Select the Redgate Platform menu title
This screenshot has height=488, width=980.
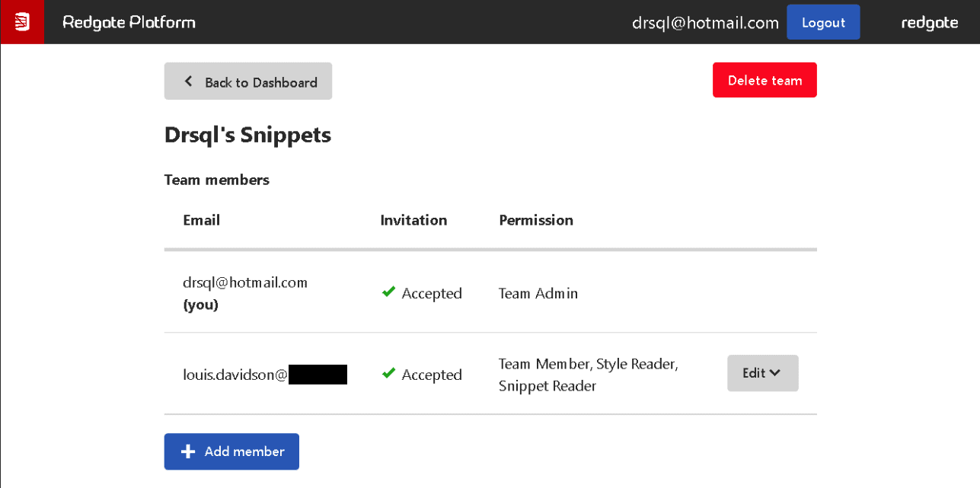[x=129, y=22]
